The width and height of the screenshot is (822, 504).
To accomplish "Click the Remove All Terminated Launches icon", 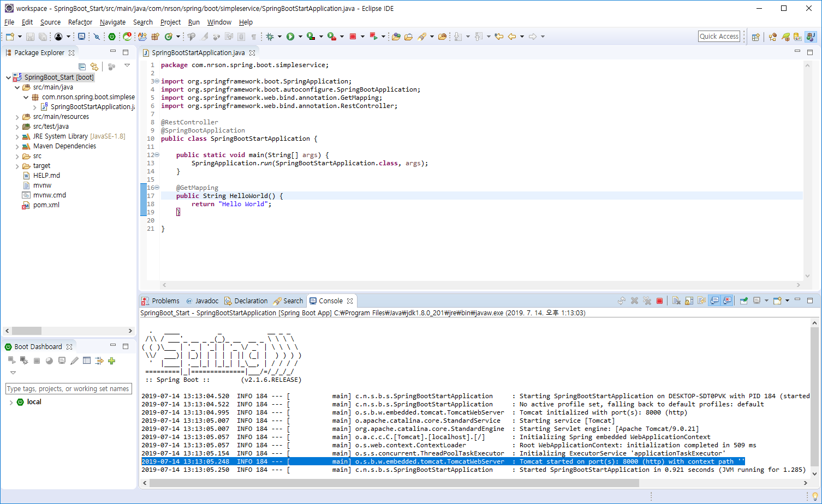I will pyautogui.click(x=647, y=301).
